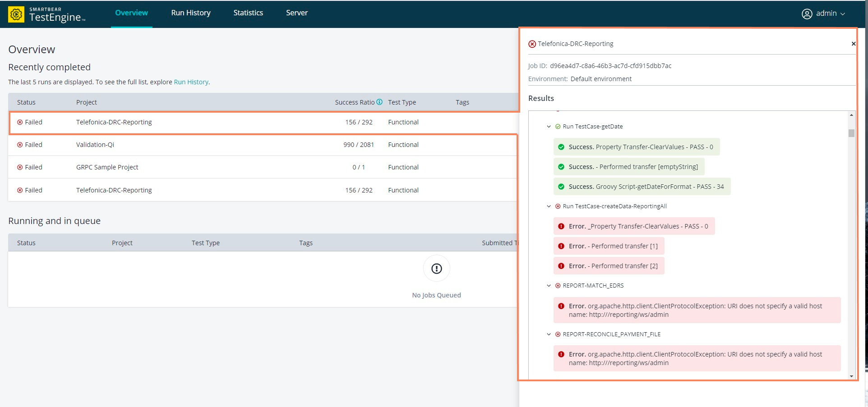Open the Statistics page
Image resolution: width=868 pixels, height=407 pixels.
[248, 13]
